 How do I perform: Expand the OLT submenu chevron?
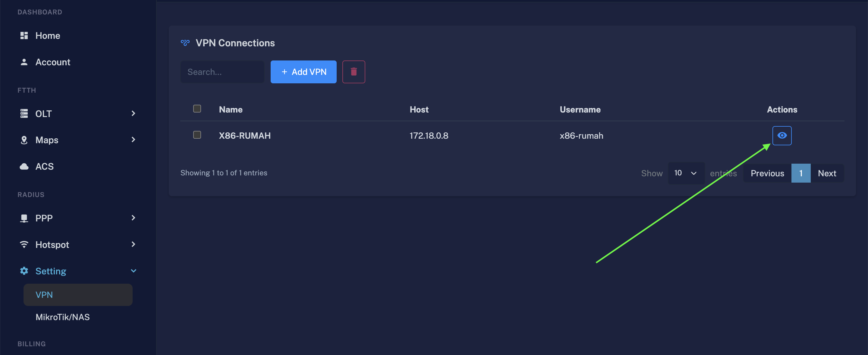click(133, 113)
